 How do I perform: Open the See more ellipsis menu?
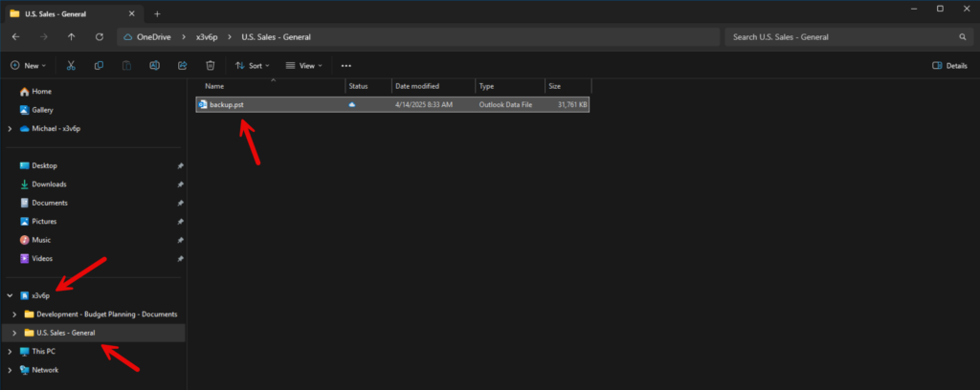pos(346,66)
